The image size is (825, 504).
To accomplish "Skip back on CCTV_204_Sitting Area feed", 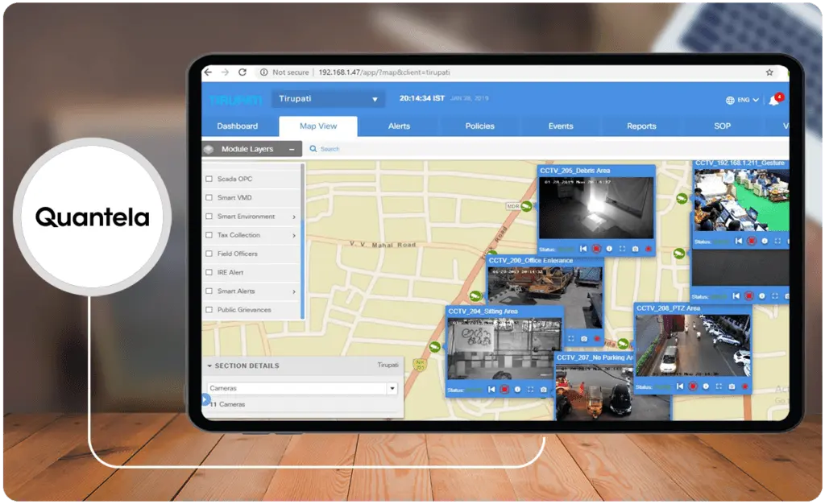I will 491,390.
